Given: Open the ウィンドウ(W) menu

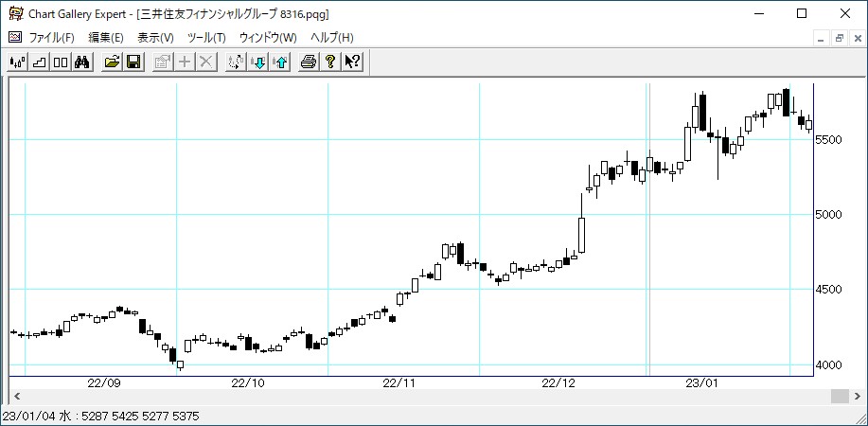Looking at the screenshot, I should tap(268, 38).
